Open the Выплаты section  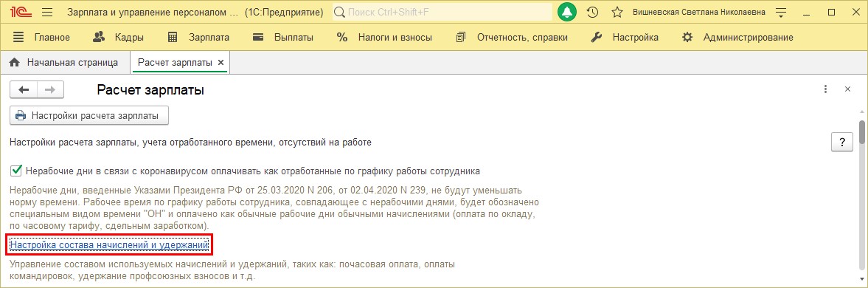tap(282, 38)
